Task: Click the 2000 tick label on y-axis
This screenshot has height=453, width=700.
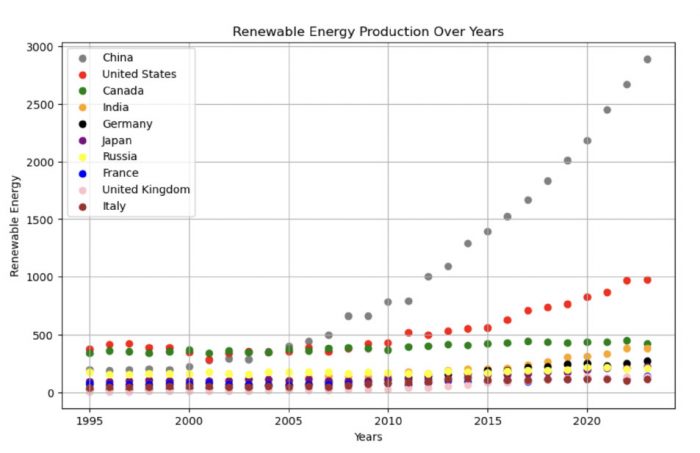Action: pyautogui.click(x=39, y=162)
